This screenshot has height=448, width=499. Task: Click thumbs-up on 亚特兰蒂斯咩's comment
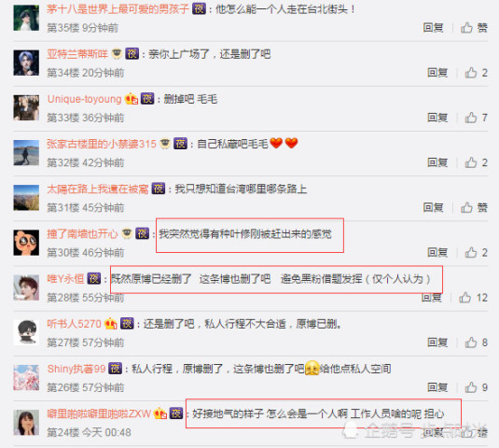(471, 73)
